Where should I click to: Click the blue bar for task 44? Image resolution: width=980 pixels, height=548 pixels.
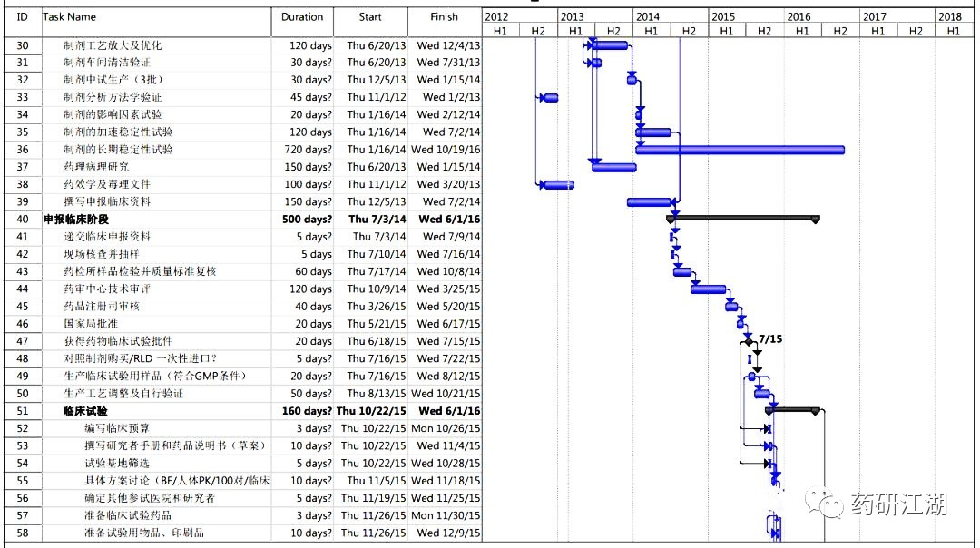coord(708,289)
